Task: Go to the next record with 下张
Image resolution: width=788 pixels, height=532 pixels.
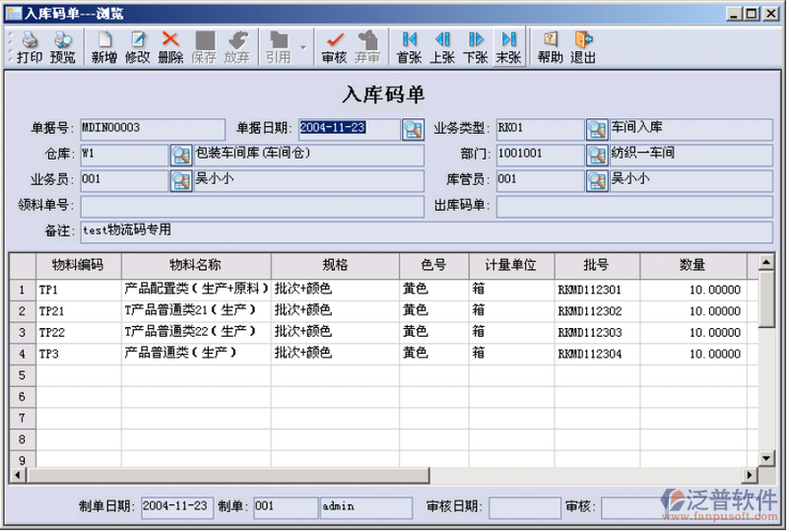Action: click(476, 46)
